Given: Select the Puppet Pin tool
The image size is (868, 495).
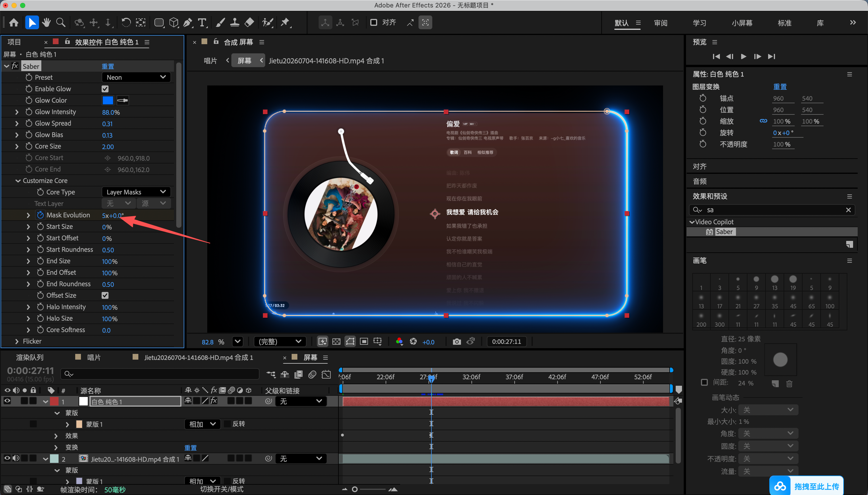Looking at the screenshot, I should [285, 22].
